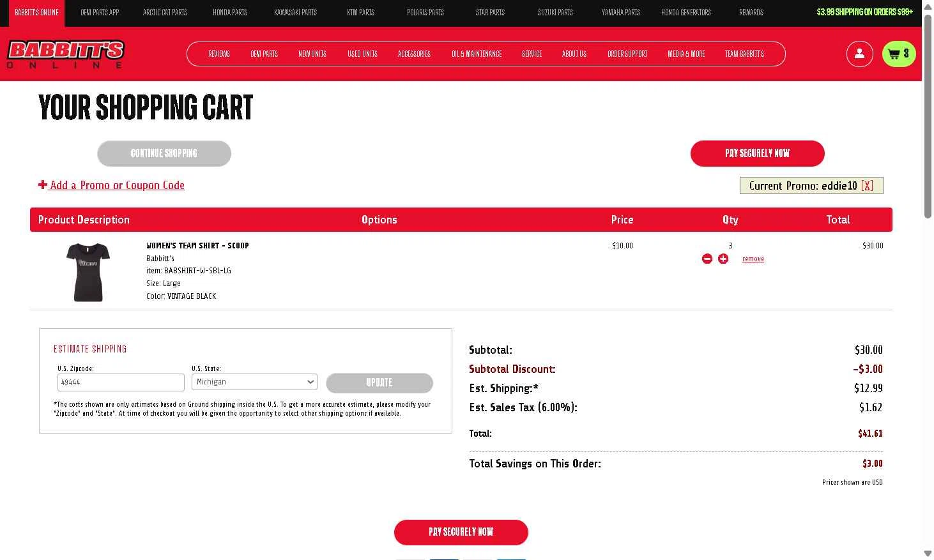Open Oil & Maintenance in the main navigation

477,54
